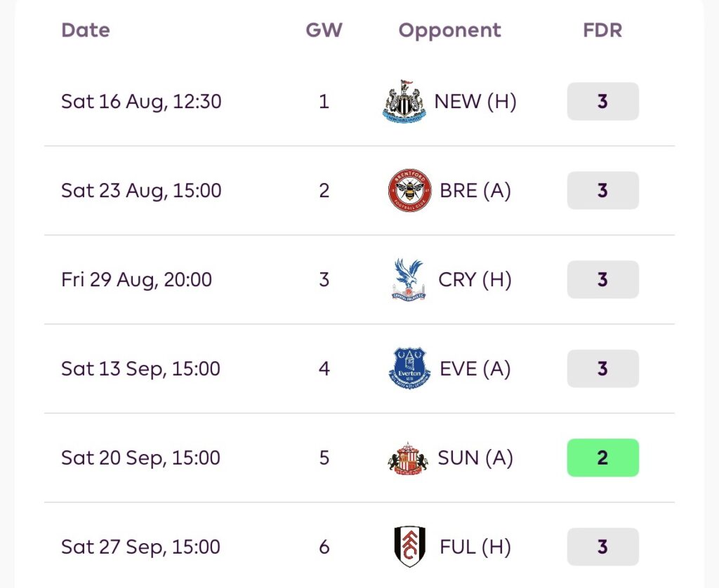Select the Crystal Palace eagle crest

tap(408, 279)
